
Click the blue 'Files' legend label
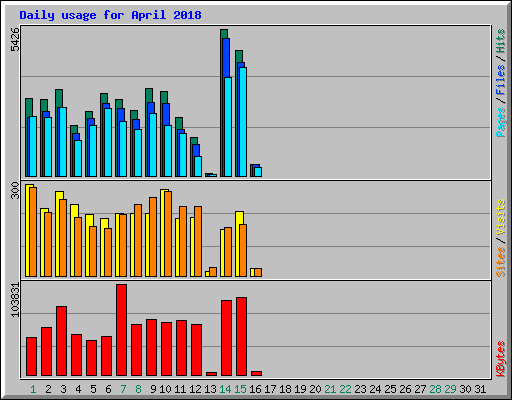[501, 80]
